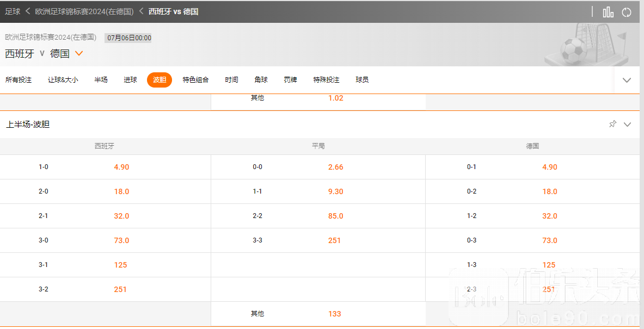The height and width of the screenshot is (329, 644).
Task: Expand the market tabs list chevron
Action: tap(627, 80)
